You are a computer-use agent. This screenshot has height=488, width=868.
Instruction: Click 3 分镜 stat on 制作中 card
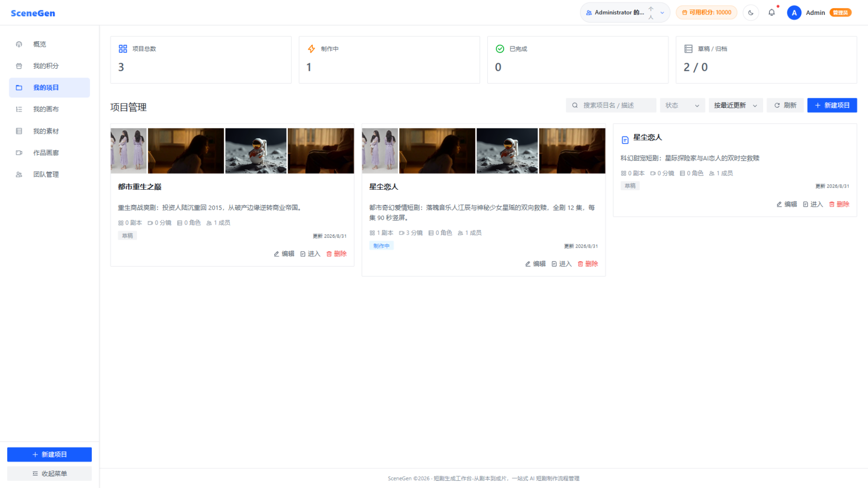tap(411, 233)
